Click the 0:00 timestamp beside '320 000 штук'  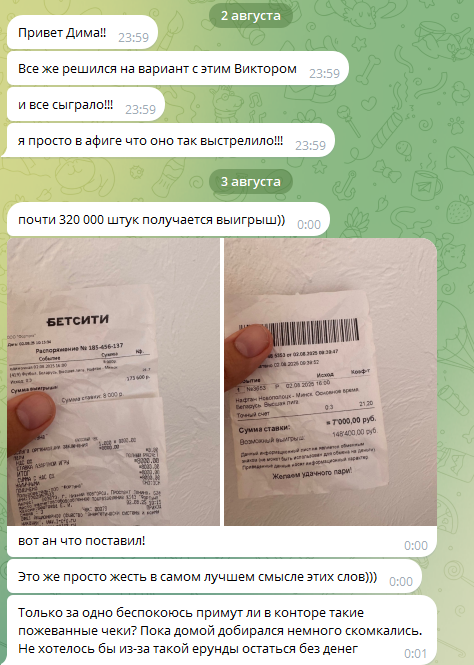point(309,224)
